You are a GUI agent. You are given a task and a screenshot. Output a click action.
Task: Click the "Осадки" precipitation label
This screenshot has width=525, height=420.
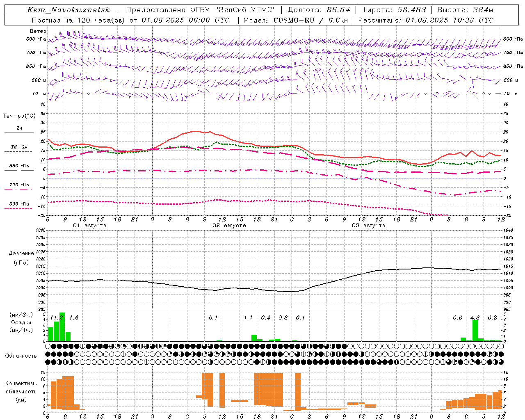(21, 322)
